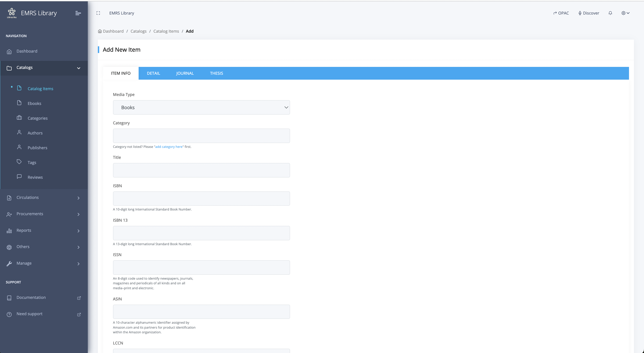644x353 pixels.
Task: Open the Media Type dropdown
Action: click(x=201, y=107)
